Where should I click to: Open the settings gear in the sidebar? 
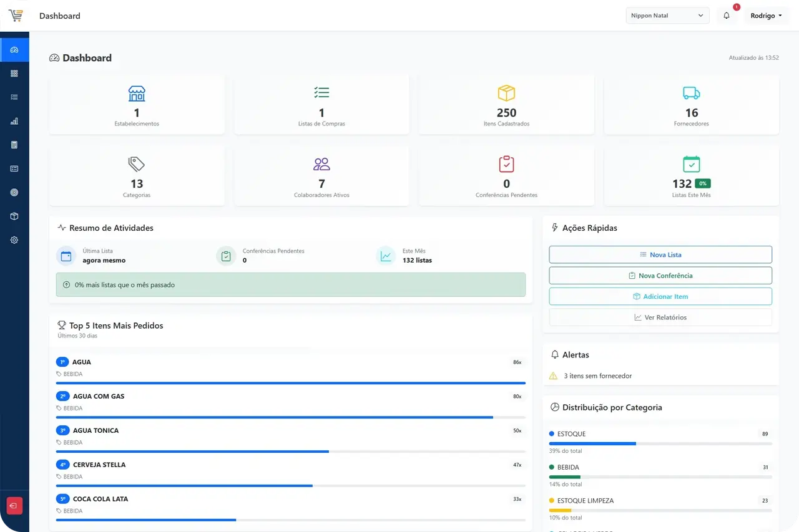click(14, 240)
